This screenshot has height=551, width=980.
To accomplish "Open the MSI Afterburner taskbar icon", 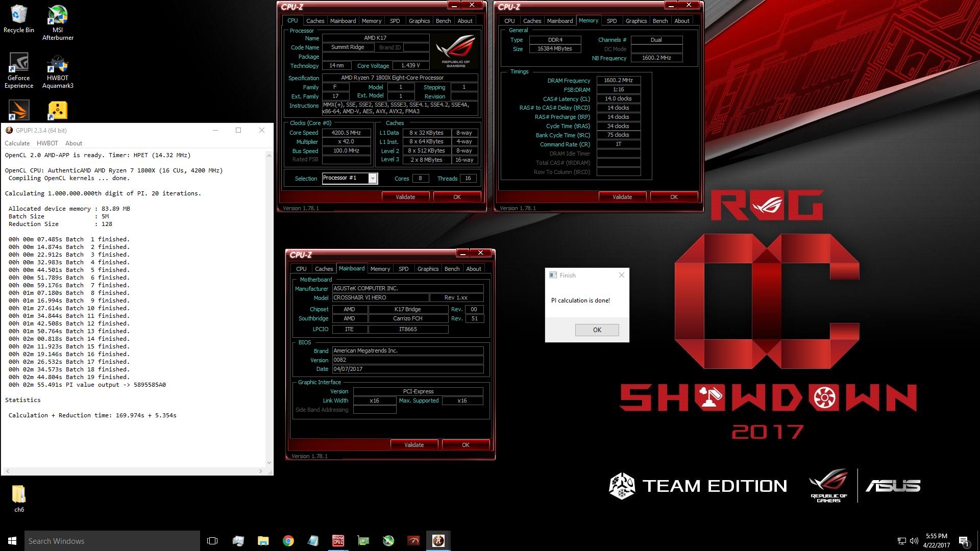I will (x=388, y=541).
